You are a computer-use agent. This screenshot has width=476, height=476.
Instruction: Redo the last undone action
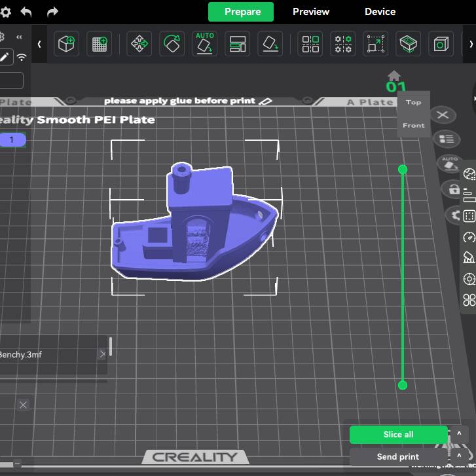point(52,12)
